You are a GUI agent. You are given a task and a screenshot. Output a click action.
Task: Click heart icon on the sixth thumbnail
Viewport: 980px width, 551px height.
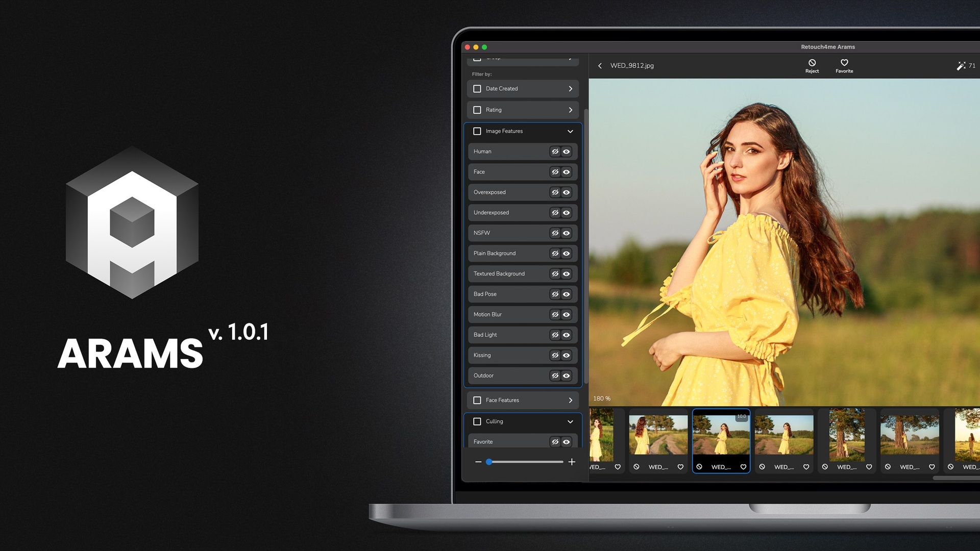pyautogui.click(x=932, y=467)
